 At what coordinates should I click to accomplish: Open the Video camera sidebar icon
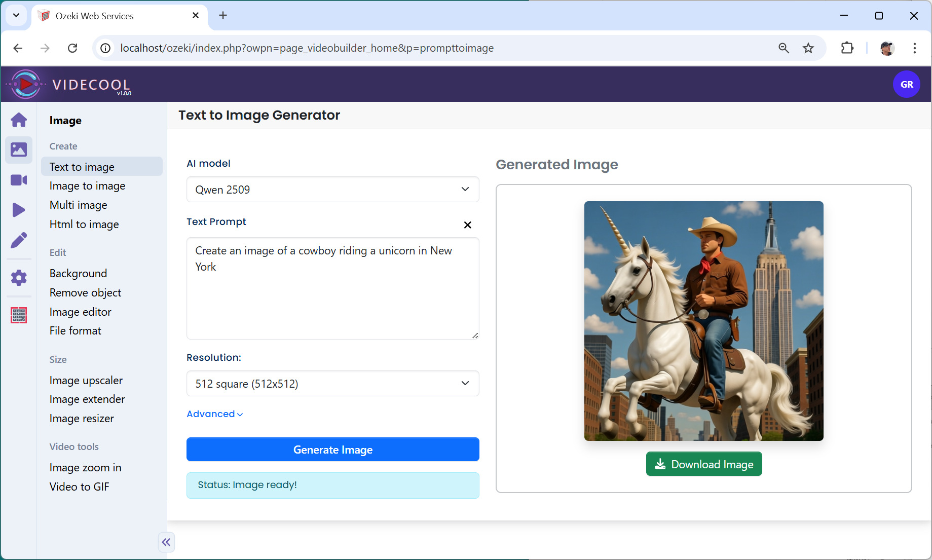[19, 180]
